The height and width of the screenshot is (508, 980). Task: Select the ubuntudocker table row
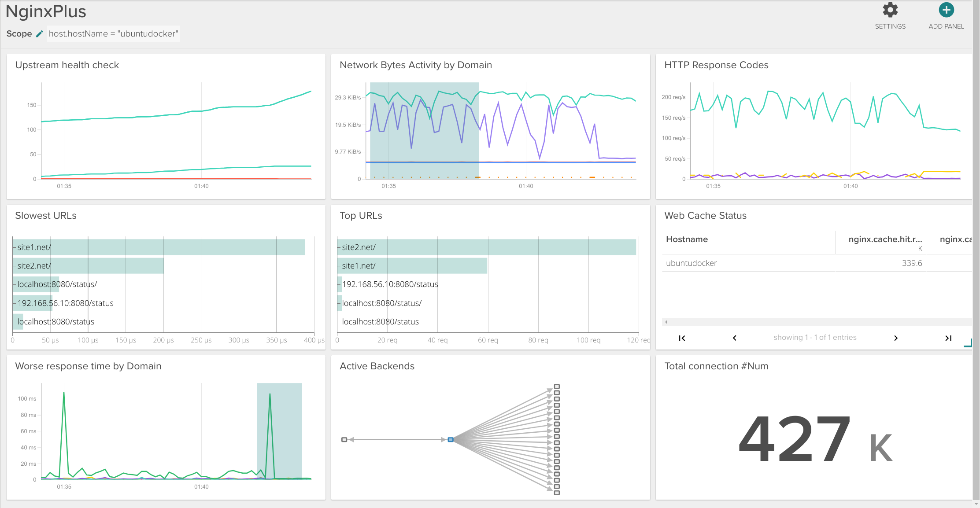coord(817,263)
